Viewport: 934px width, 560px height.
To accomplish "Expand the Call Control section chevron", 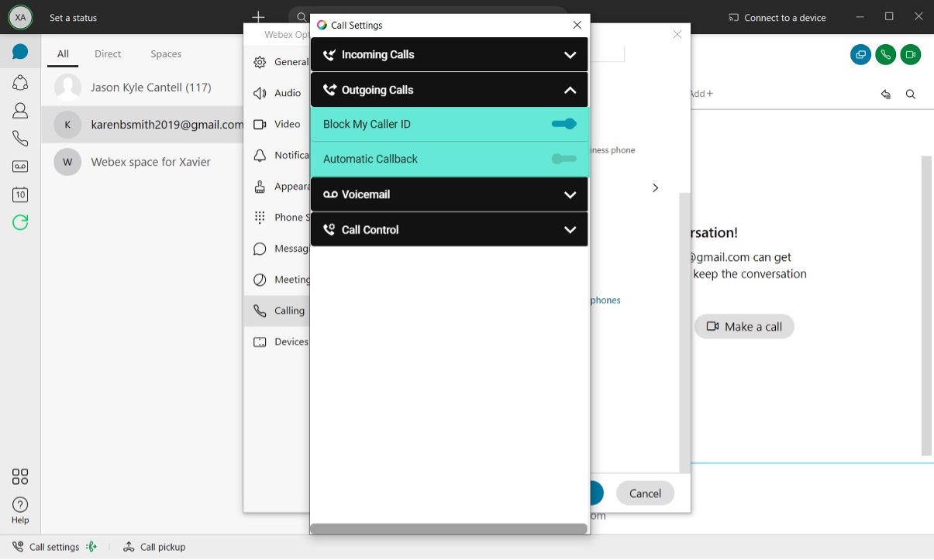I will [570, 229].
